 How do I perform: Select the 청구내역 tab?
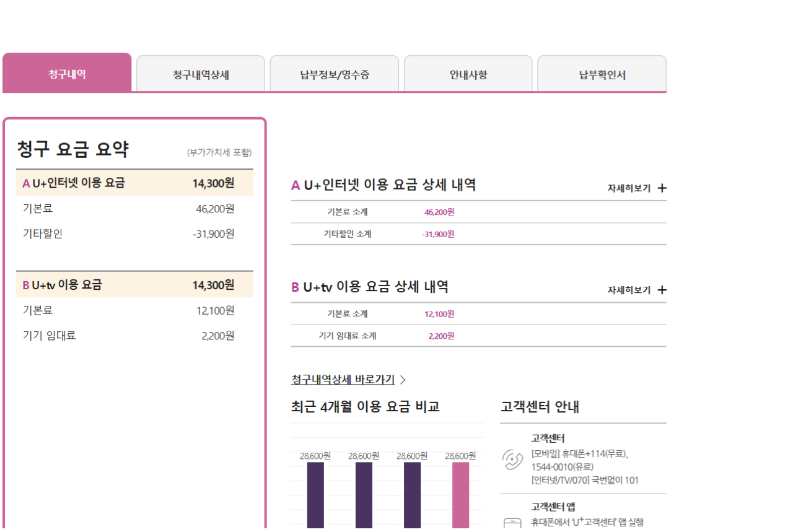coord(67,74)
